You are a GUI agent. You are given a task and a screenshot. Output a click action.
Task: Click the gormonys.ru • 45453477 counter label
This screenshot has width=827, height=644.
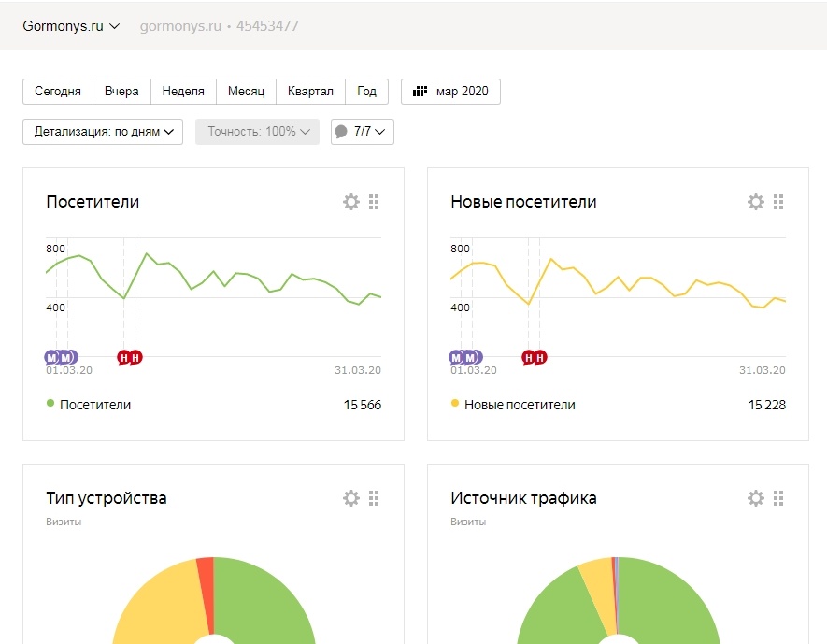coord(219,26)
